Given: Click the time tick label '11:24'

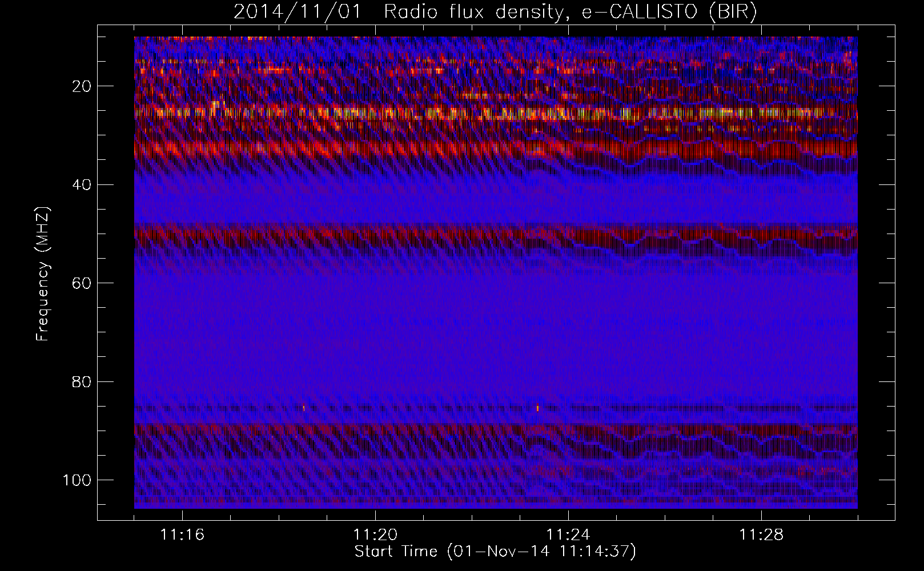Looking at the screenshot, I should [568, 535].
